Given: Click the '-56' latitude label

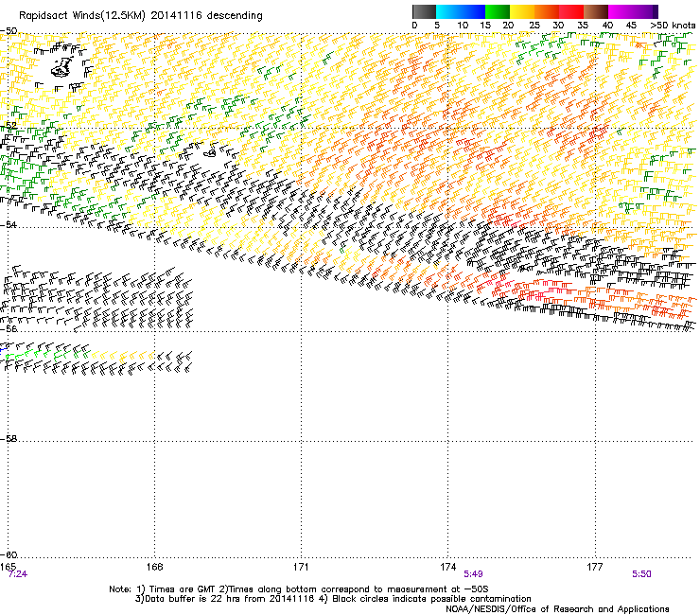Looking at the screenshot, I should pyautogui.click(x=9, y=328).
